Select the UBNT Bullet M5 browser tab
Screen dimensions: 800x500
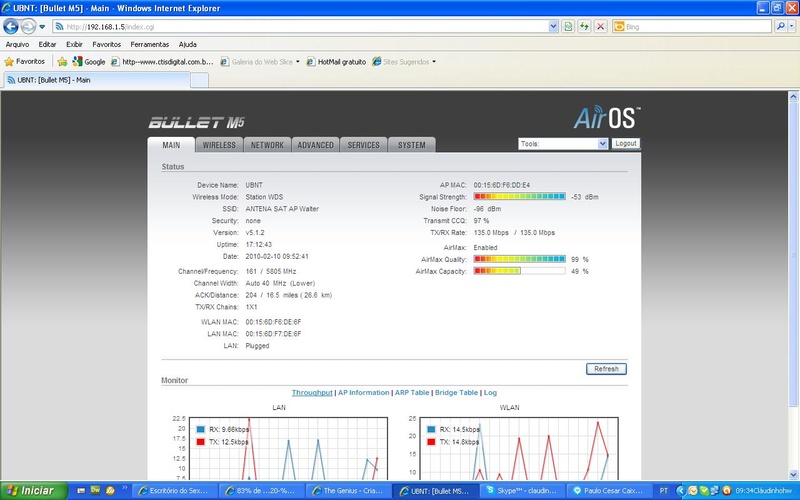[97, 80]
